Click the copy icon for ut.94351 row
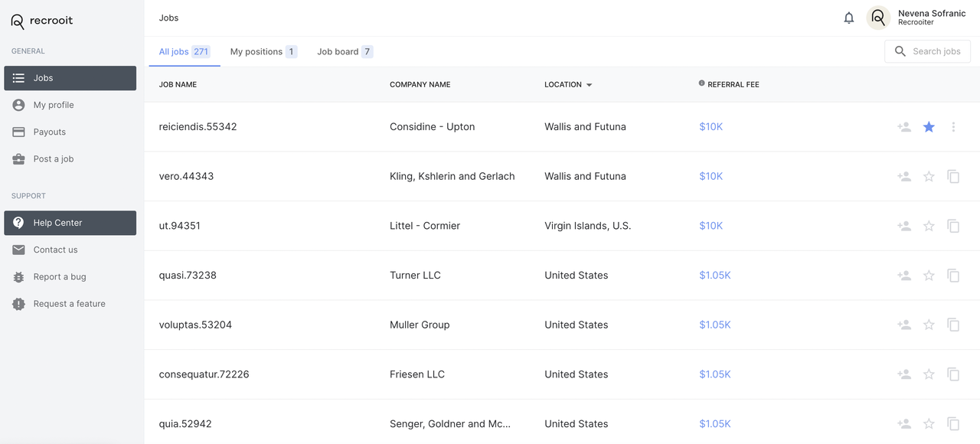 pos(953,226)
